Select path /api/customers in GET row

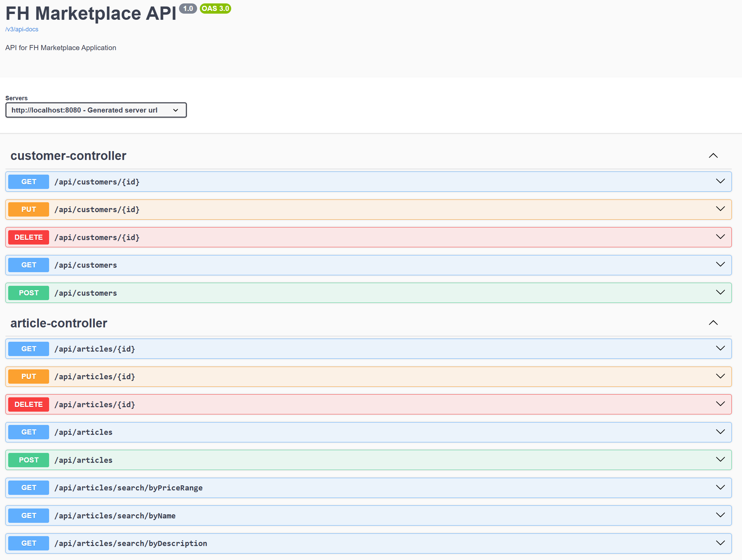coord(86,265)
